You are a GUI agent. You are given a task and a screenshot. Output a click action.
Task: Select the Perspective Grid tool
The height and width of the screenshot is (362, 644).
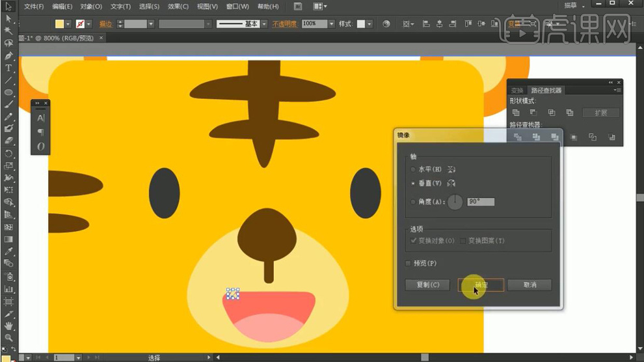pyautogui.click(x=8, y=214)
